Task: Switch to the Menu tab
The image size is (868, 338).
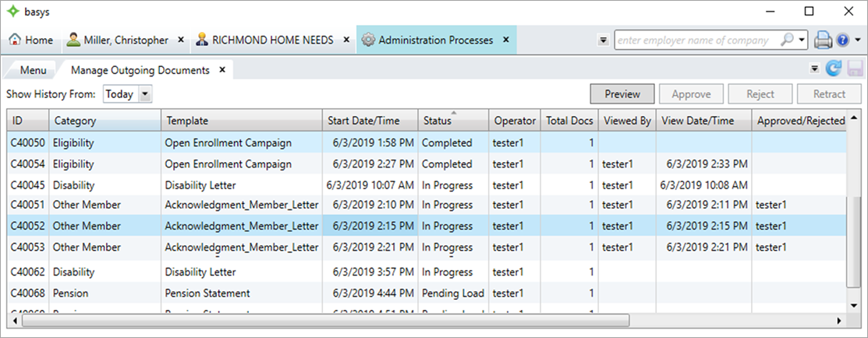Action: click(33, 70)
